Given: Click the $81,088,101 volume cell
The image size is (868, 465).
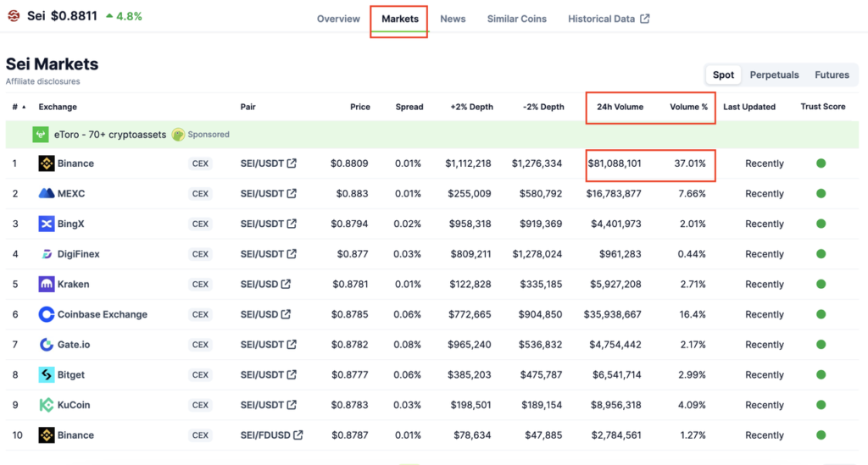Looking at the screenshot, I should [615, 163].
